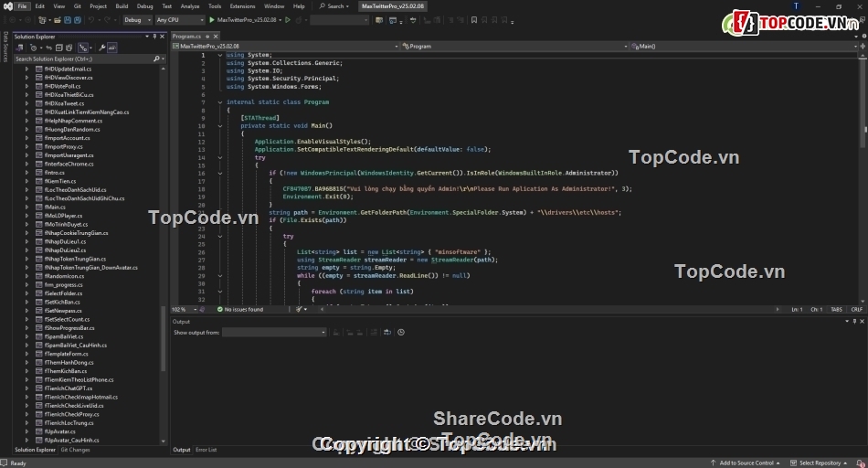Expand the fMain.cs tree node
Image resolution: width=868 pixels, height=468 pixels.
26,207
